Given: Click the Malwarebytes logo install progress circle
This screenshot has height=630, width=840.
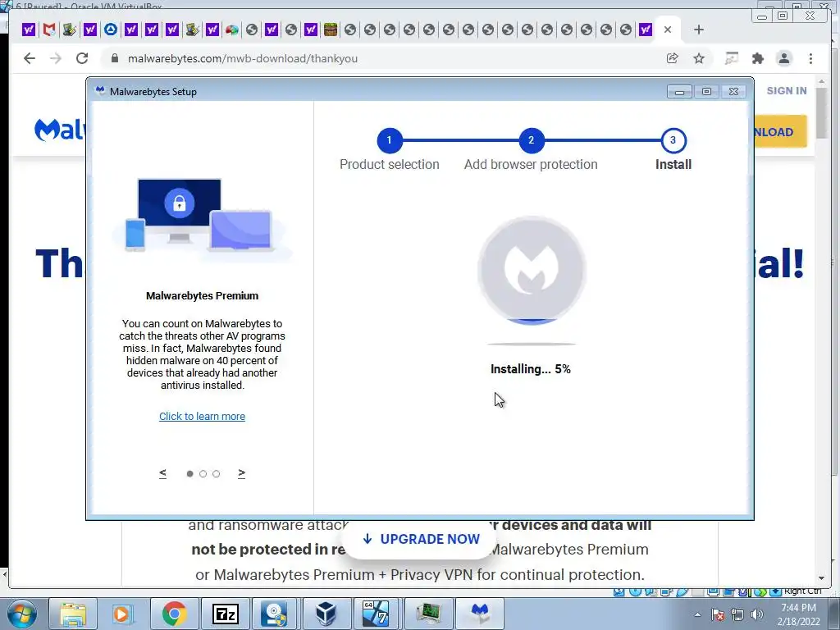Looking at the screenshot, I should [x=532, y=271].
